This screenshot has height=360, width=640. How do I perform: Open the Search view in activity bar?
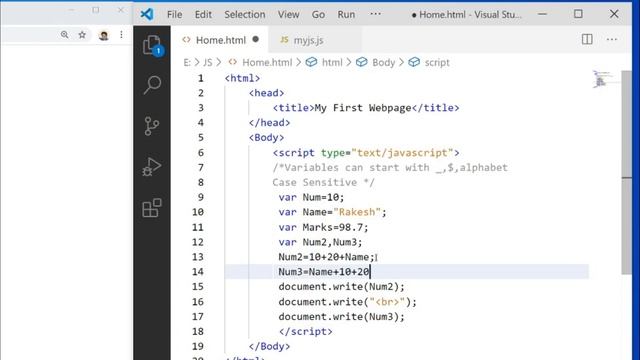coord(152,85)
